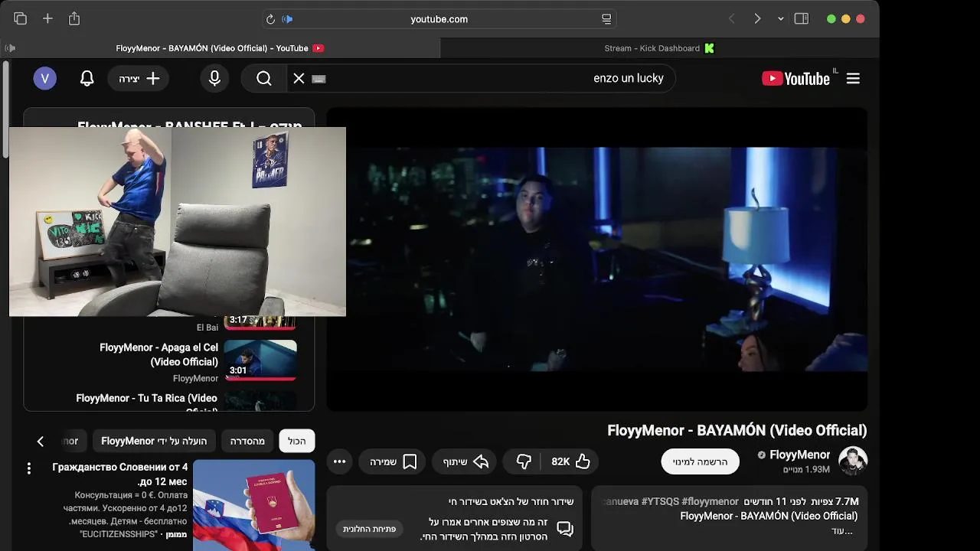Viewport: 980px width, 551px height.
Task: Share the video (שיתוף) button
Action: pos(465,461)
